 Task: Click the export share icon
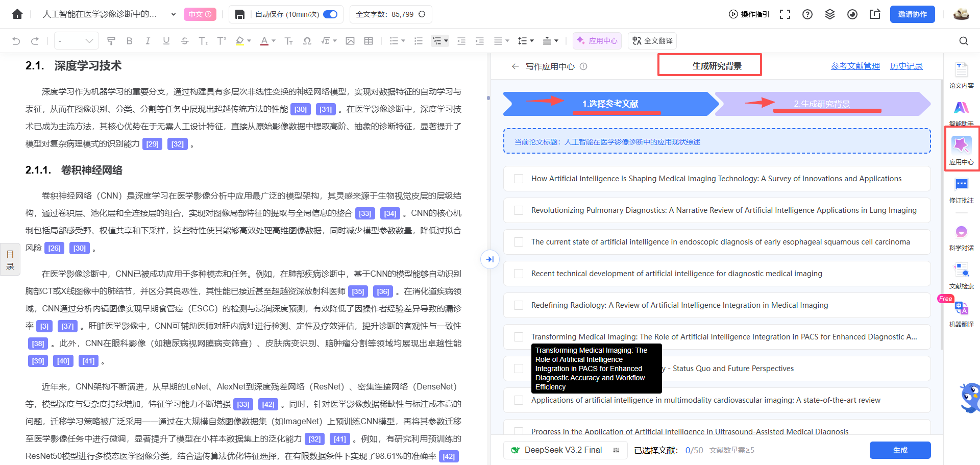click(x=875, y=14)
